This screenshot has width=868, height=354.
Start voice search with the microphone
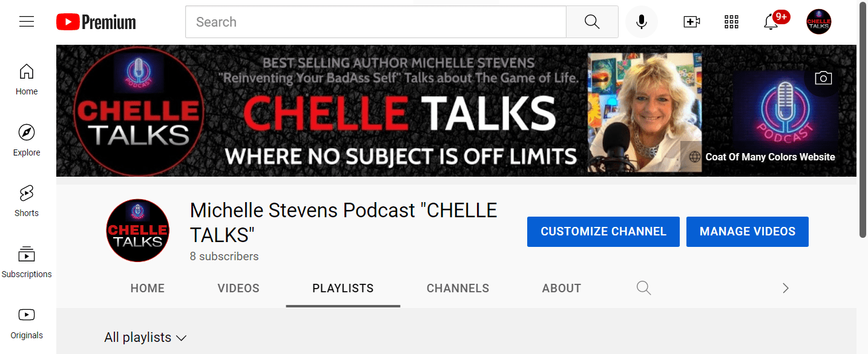642,22
